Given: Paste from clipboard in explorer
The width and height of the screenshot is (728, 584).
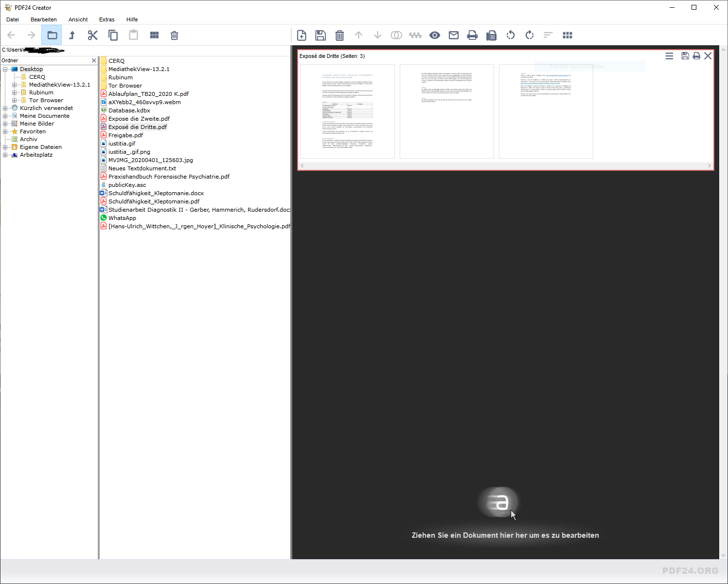Looking at the screenshot, I should (134, 35).
